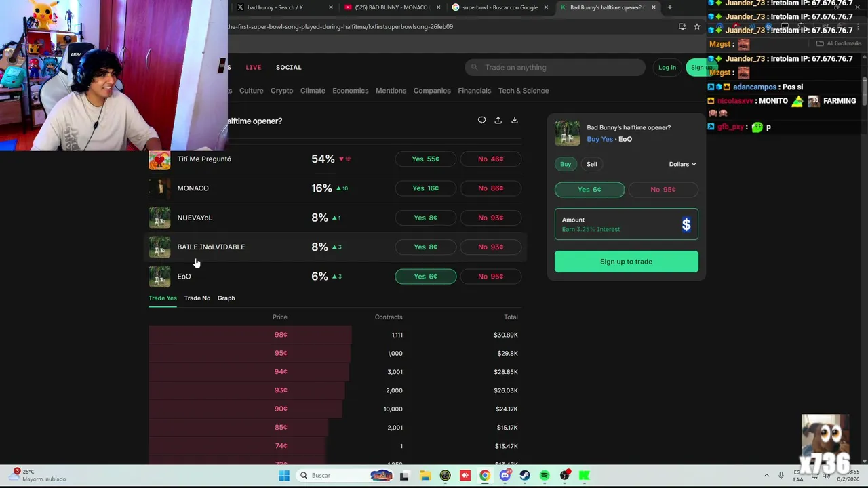This screenshot has width=868, height=488.
Task: Click the download icon beside share
Action: (514, 120)
